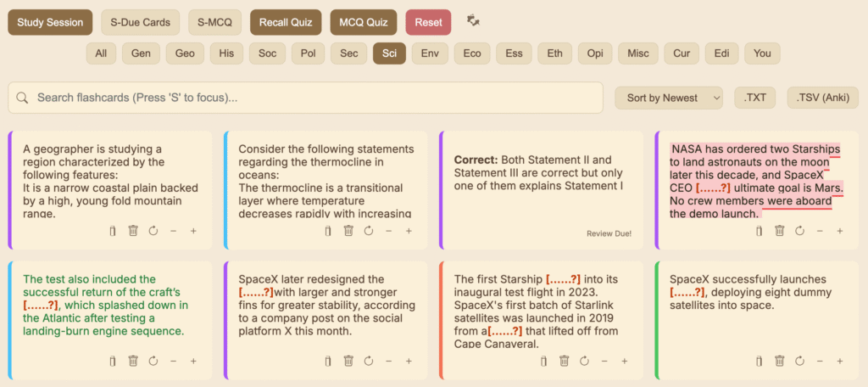Delete the geographer coastal plain flashcard
This screenshot has height=387, width=868.
(x=133, y=231)
